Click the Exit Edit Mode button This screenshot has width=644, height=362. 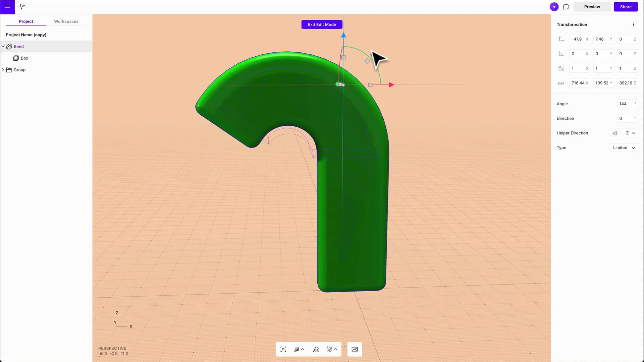click(322, 24)
